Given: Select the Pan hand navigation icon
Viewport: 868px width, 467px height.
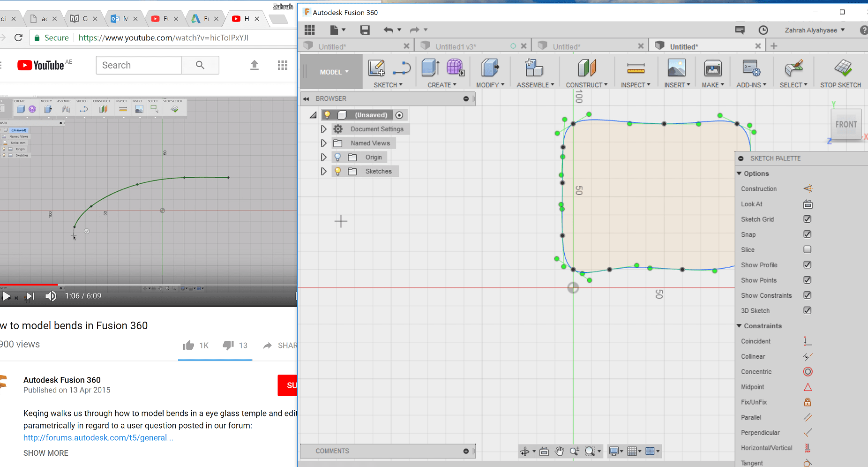Looking at the screenshot, I should (559, 451).
